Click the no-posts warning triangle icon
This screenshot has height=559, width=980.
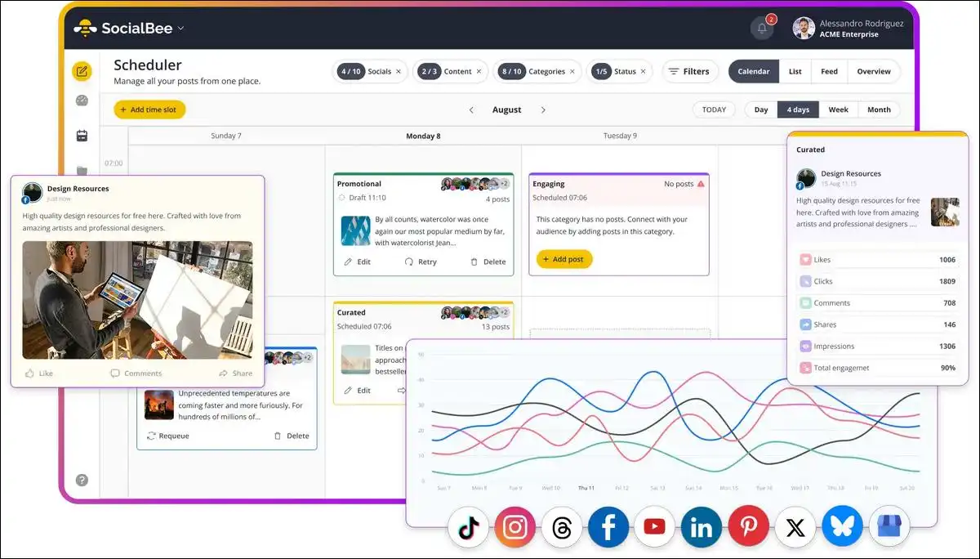click(701, 185)
